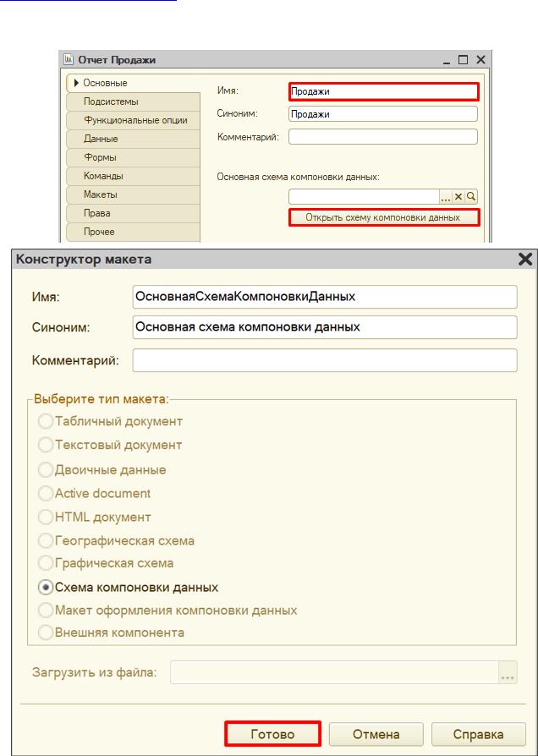Switch to the Данные tab
This screenshot has width=538, height=756.
[x=133, y=139]
